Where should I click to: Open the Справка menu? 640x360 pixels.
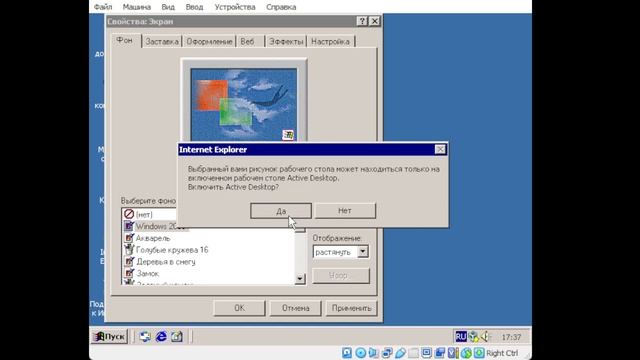coord(281,7)
